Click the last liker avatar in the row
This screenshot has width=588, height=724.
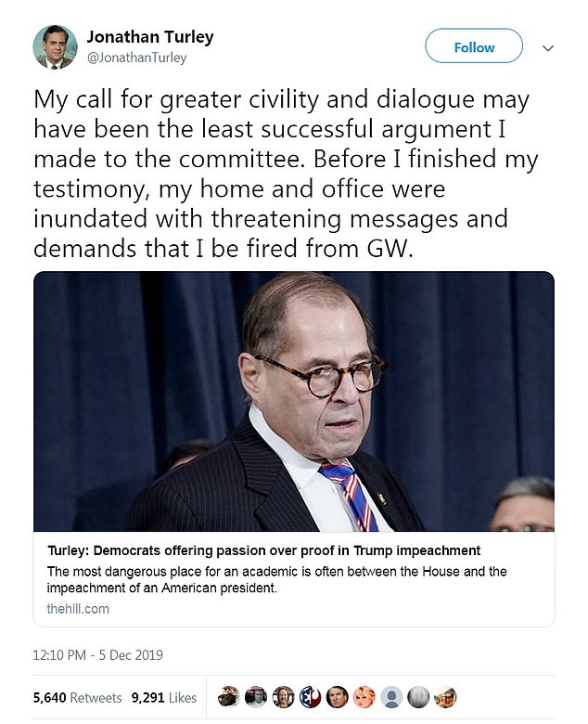445,697
